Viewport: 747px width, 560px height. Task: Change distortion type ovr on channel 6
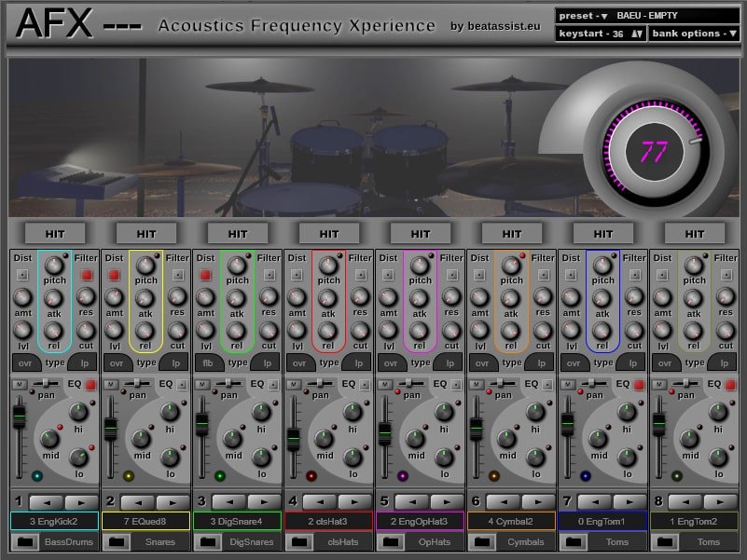click(x=483, y=362)
